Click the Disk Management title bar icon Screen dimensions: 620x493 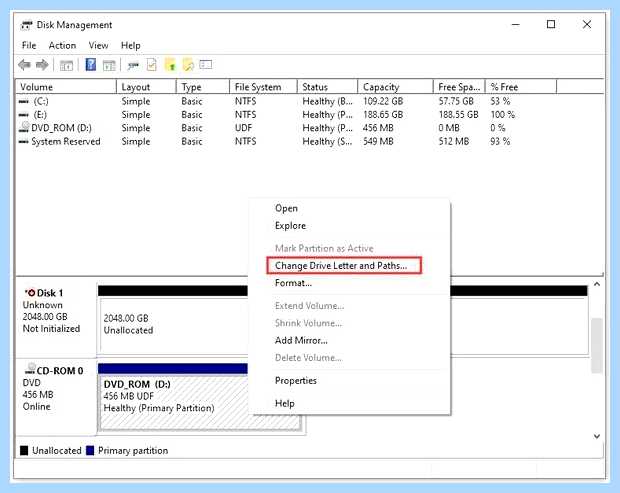point(26,25)
